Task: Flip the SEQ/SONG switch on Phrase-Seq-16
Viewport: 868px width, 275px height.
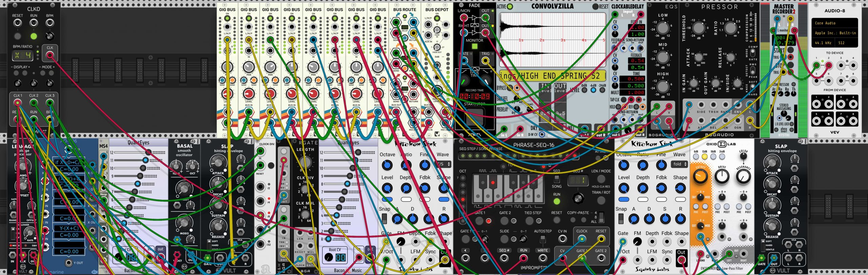Action: (556, 178)
